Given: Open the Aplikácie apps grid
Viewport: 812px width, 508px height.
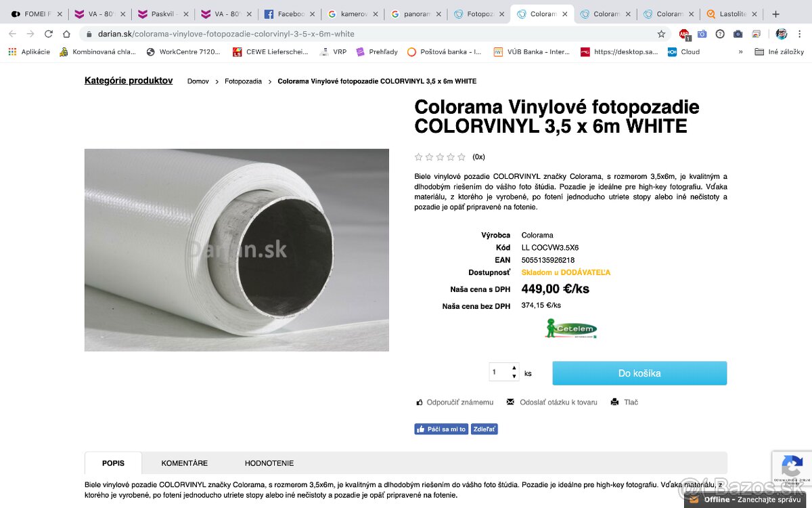Looking at the screenshot, I should pos(12,51).
